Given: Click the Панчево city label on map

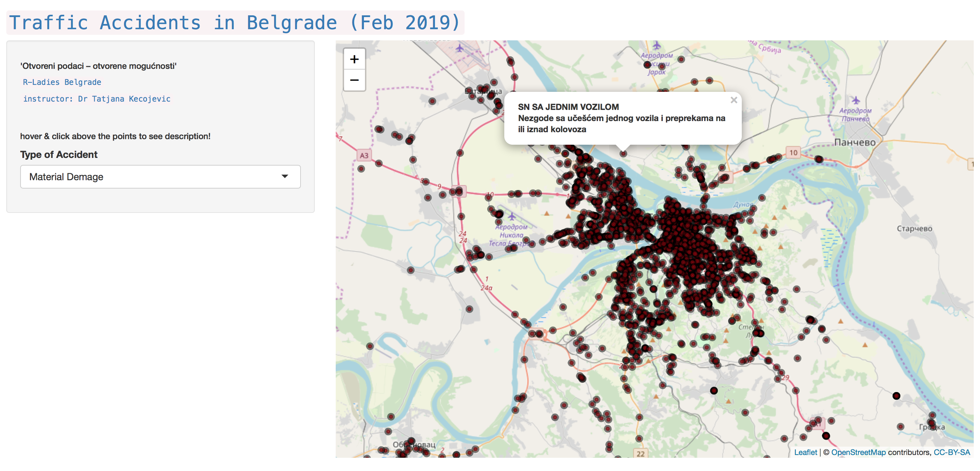Looking at the screenshot, I should (x=855, y=143).
